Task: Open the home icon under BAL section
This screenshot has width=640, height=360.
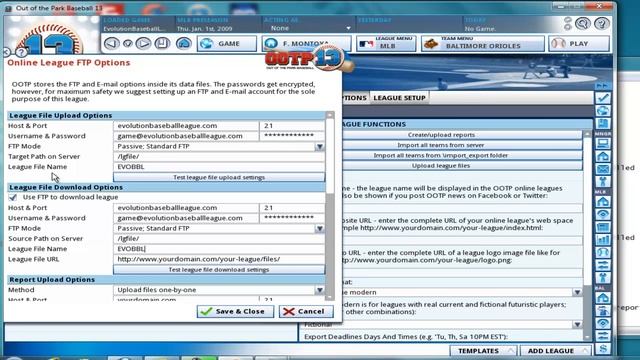Action: [603, 298]
